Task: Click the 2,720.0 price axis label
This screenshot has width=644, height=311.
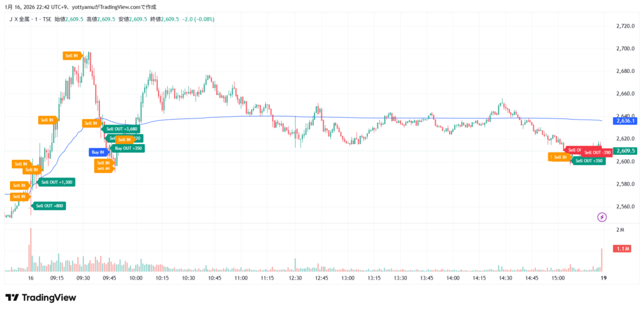Action: [625, 26]
